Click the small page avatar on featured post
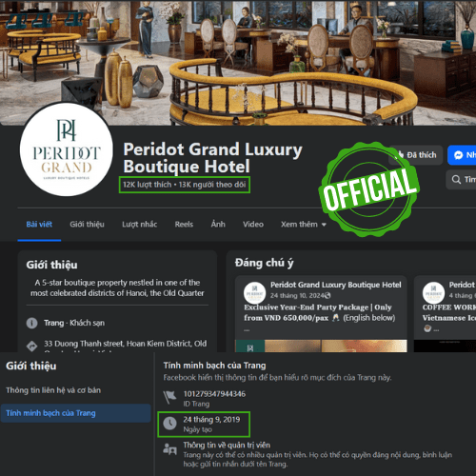Viewport: 476px width, 476px height. [x=254, y=292]
